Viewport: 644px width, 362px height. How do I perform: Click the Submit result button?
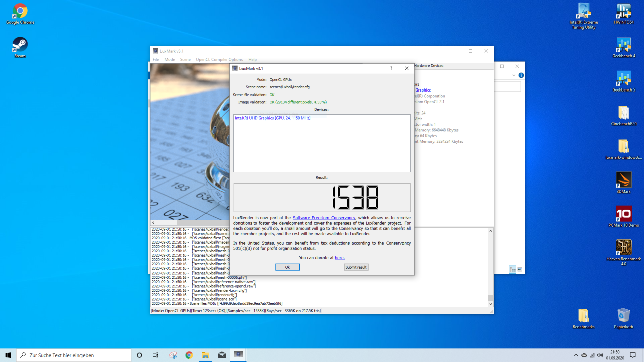pos(356,267)
